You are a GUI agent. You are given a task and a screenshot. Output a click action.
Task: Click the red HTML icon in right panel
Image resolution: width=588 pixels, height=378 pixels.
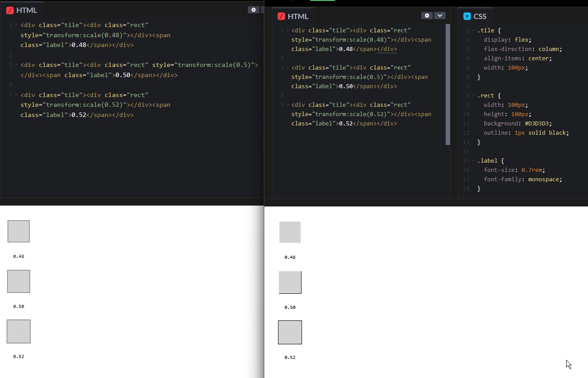click(281, 16)
